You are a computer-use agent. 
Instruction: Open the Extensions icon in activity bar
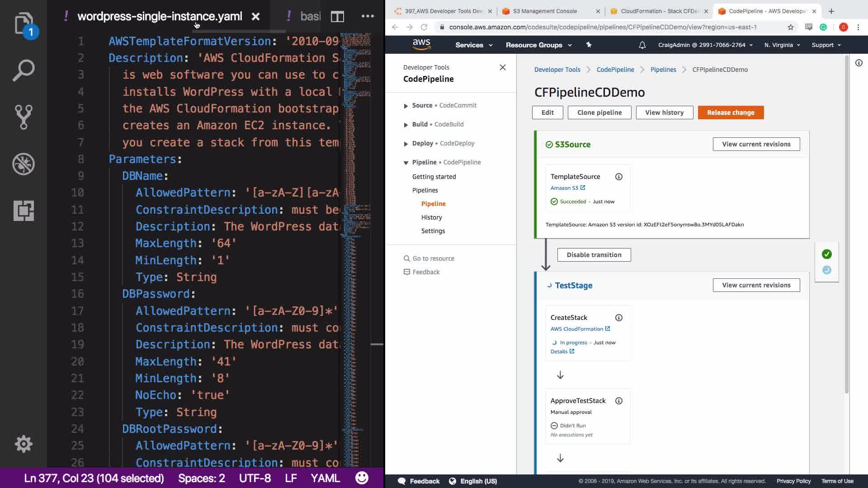click(24, 211)
